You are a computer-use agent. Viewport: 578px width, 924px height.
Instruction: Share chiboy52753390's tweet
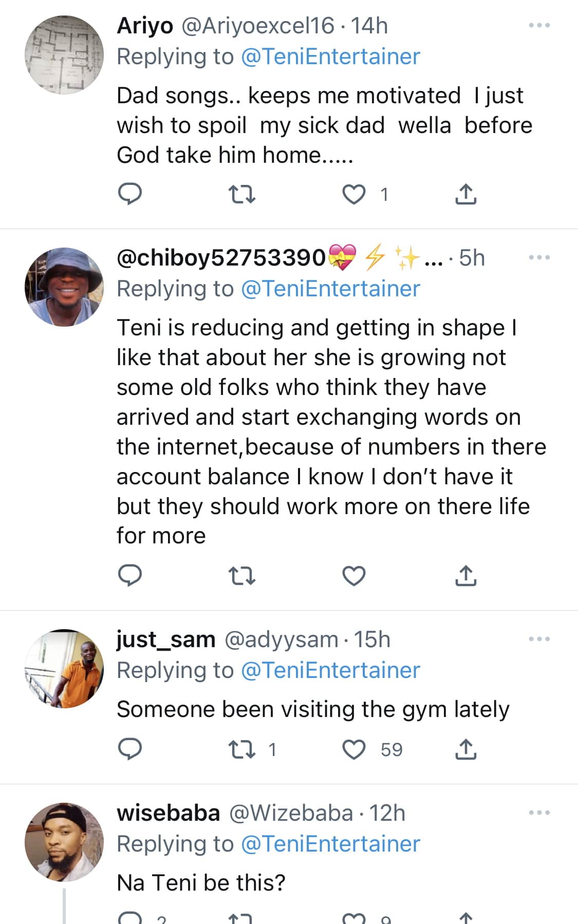[465, 576]
